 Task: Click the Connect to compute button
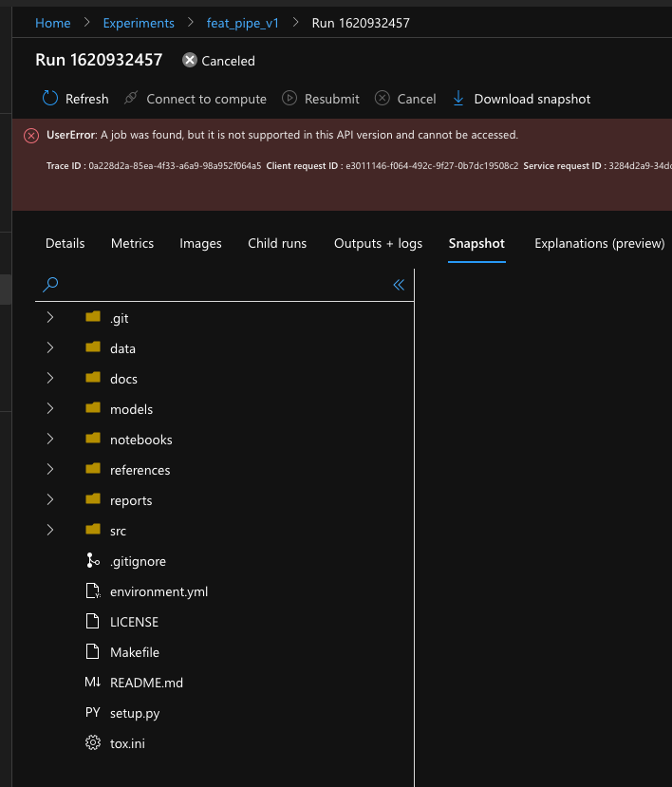click(x=195, y=98)
